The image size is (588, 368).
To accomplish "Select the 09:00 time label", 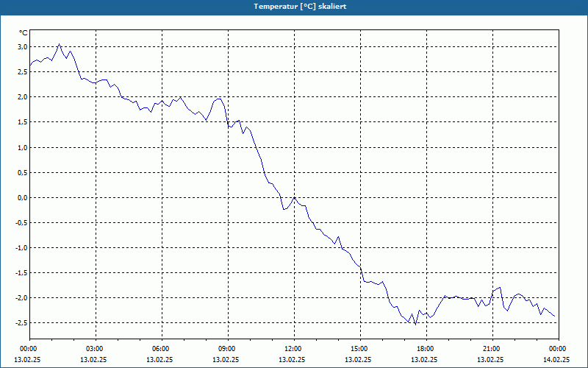I will click(228, 349).
